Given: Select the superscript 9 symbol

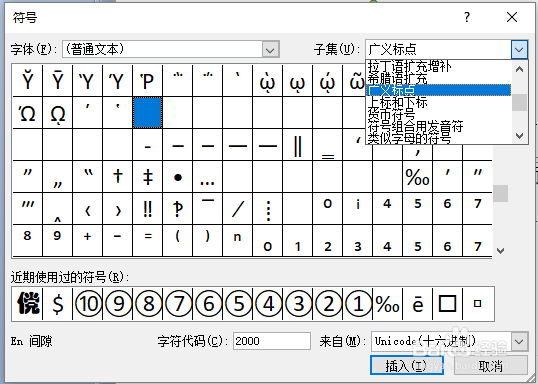Looking at the screenshot, I should click(x=58, y=240).
